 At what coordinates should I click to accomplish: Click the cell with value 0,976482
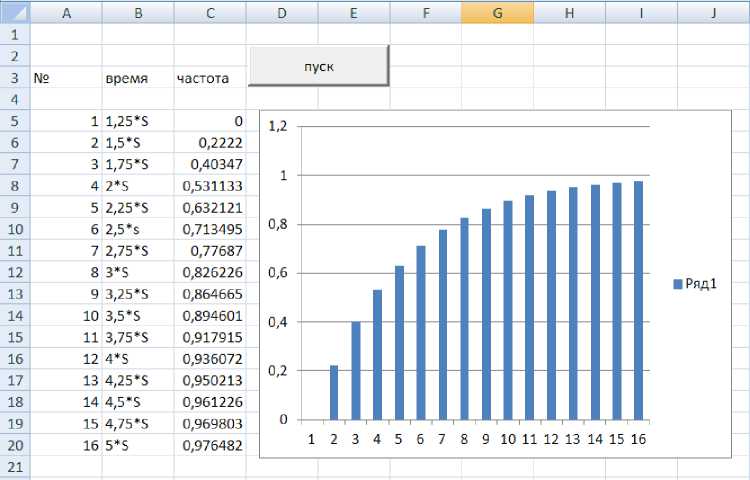(x=209, y=446)
